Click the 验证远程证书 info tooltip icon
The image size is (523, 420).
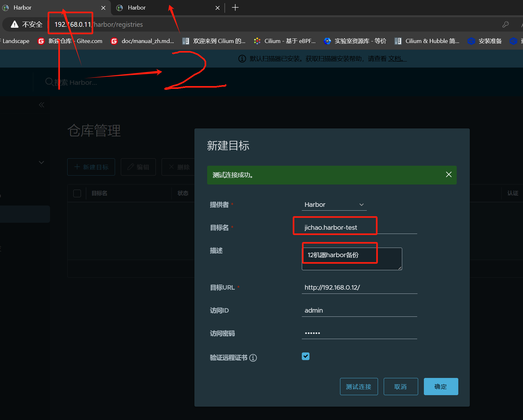[x=253, y=358]
